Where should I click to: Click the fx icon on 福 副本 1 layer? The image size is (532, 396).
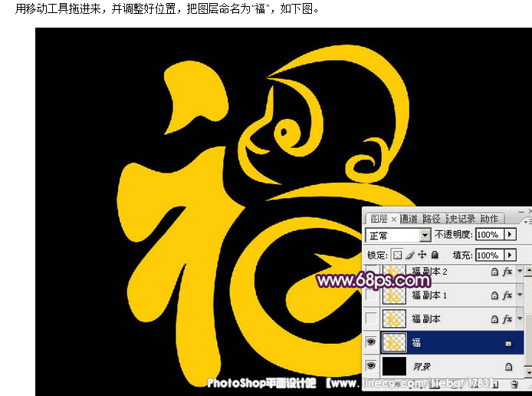point(507,295)
